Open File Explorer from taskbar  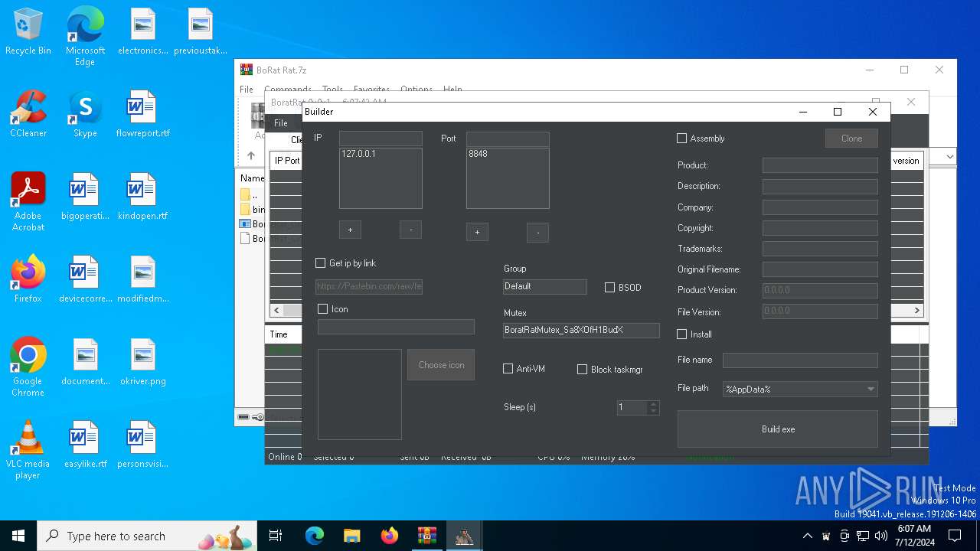351,536
